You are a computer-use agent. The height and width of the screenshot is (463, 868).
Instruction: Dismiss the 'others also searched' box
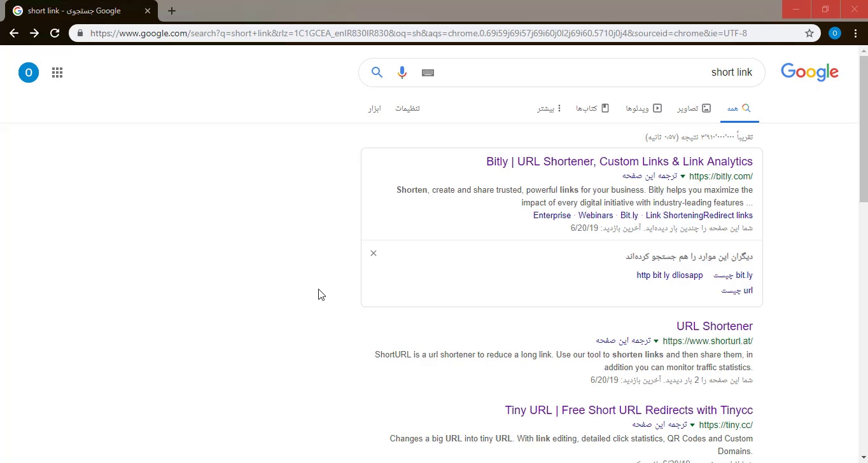pos(374,253)
